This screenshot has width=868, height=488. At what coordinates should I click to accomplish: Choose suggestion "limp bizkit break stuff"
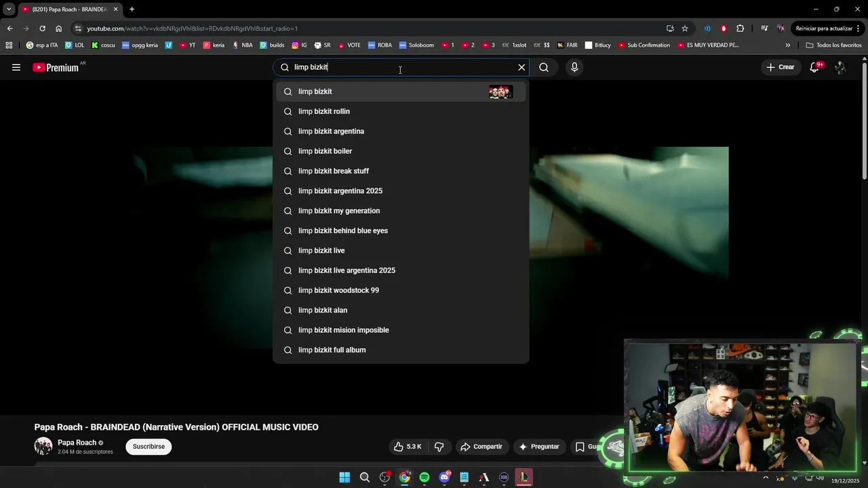point(401,171)
